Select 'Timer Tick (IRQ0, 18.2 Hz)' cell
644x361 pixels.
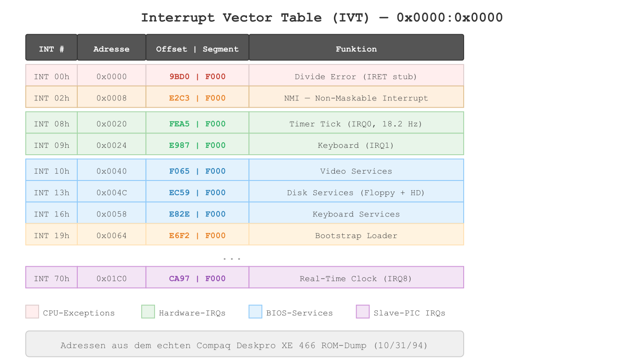[x=356, y=122]
